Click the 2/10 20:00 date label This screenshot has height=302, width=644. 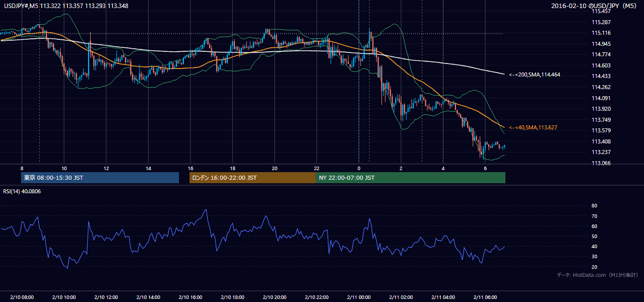(274, 297)
